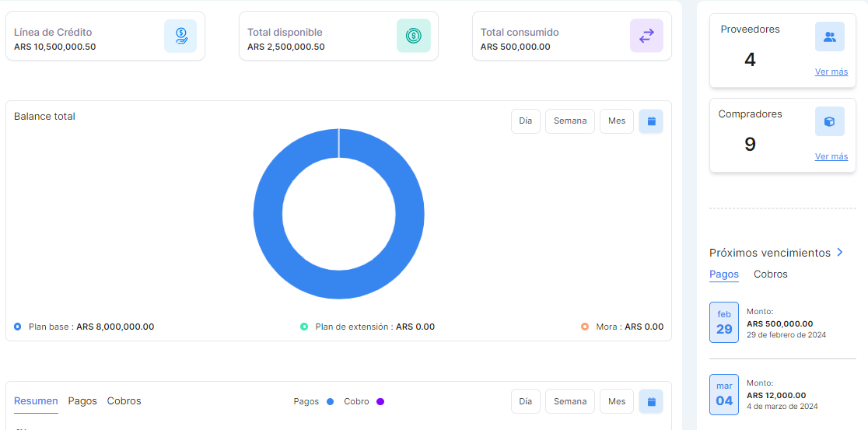Toggle Plan de extensión legend marker
Viewport: 868px width, 430px height.
pyautogui.click(x=304, y=327)
